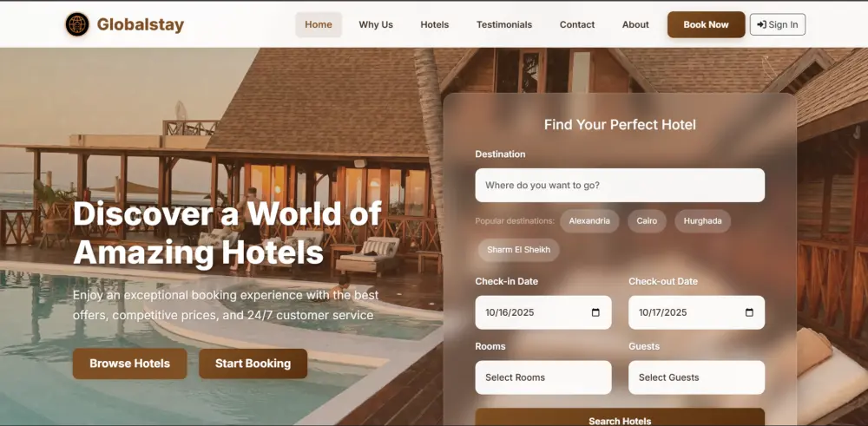Expand the Select Guests dropdown

tap(696, 377)
